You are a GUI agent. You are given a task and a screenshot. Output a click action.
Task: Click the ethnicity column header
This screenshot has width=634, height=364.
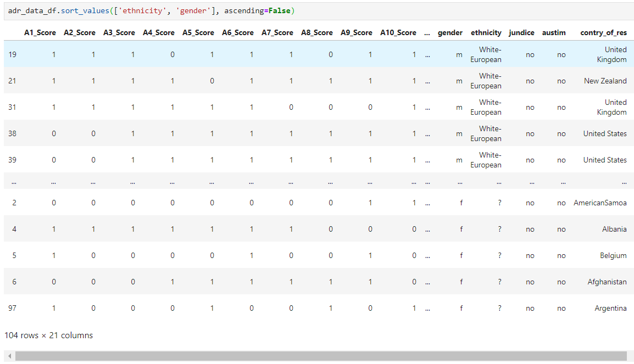[x=486, y=33]
